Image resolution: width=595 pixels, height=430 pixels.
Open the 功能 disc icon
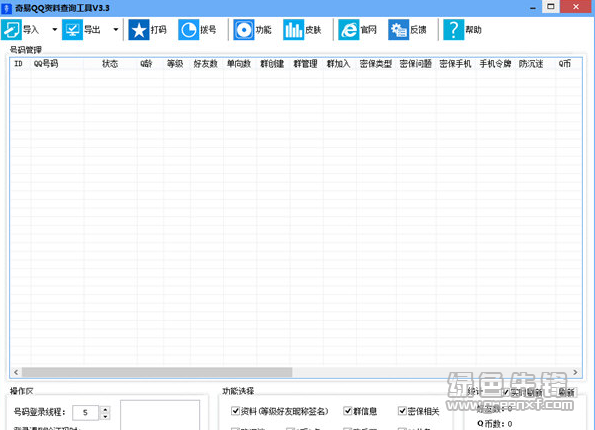coord(244,30)
